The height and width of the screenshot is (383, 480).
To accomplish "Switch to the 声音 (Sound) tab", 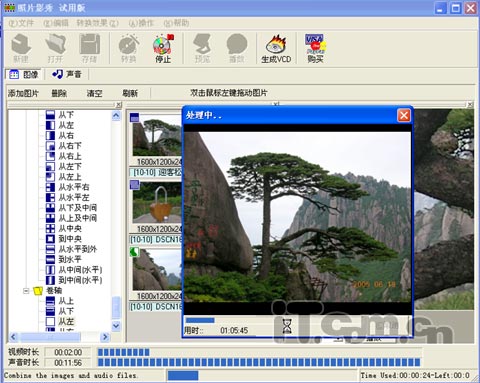I will click(x=67, y=74).
